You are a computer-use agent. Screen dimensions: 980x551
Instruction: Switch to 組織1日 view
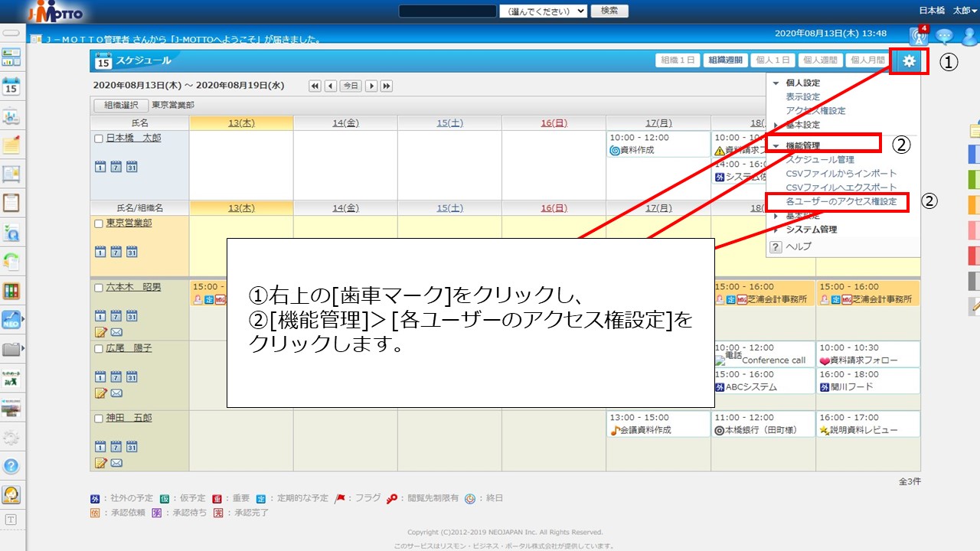pyautogui.click(x=678, y=60)
